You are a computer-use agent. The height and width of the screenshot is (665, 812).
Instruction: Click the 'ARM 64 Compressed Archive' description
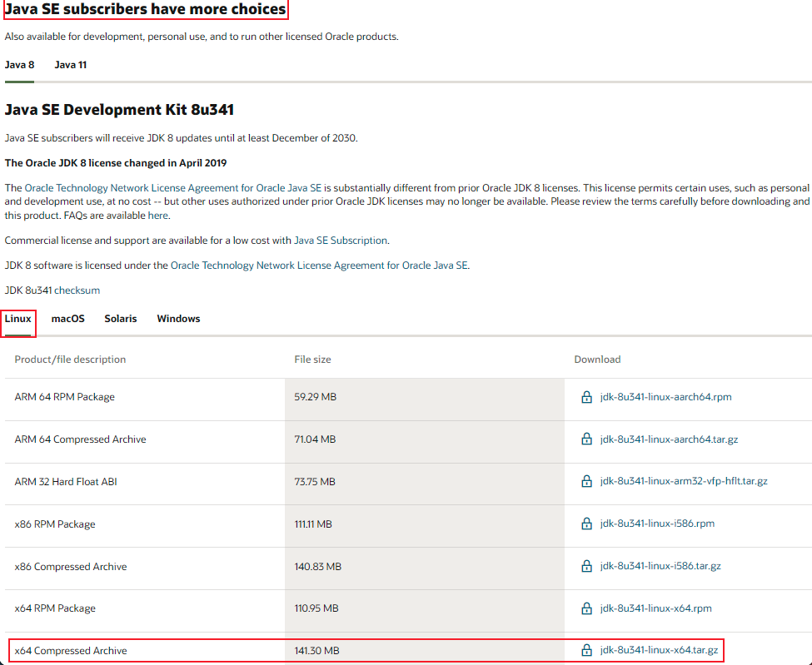pos(80,439)
